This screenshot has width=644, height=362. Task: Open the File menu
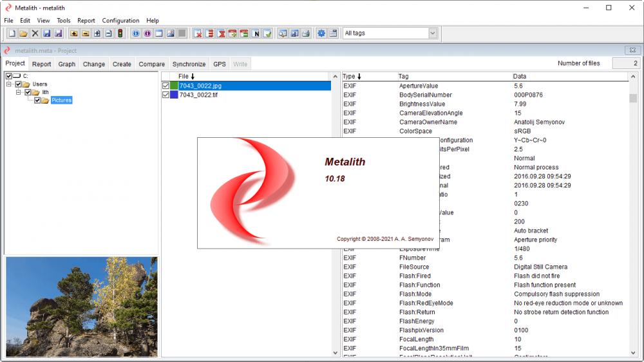point(8,21)
